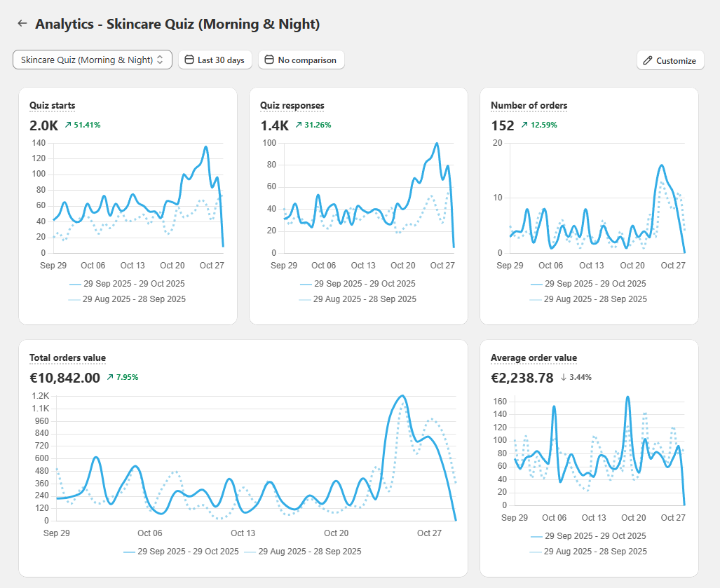Click the €10,842.00 total value figure
Screen dimensions: 720x588
click(x=64, y=378)
